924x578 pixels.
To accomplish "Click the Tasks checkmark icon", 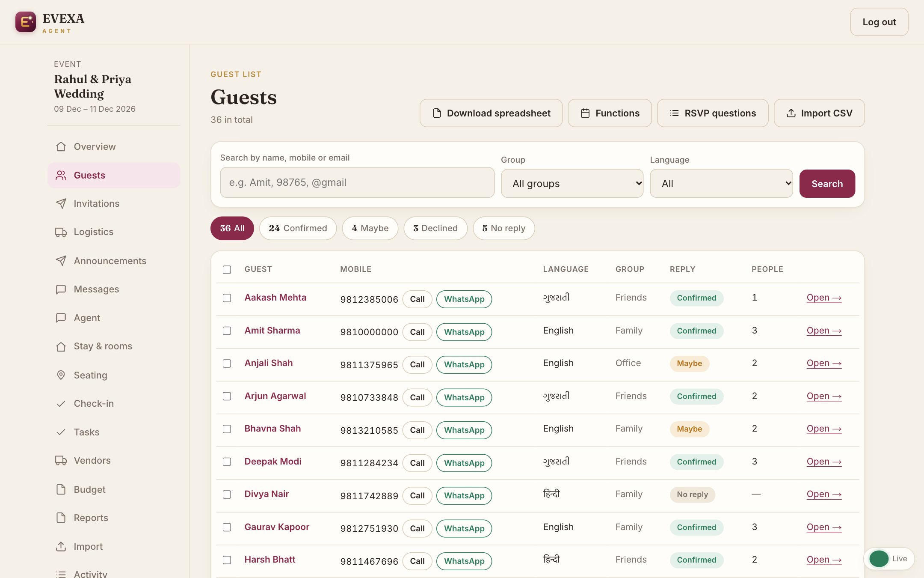I will [x=61, y=432].
